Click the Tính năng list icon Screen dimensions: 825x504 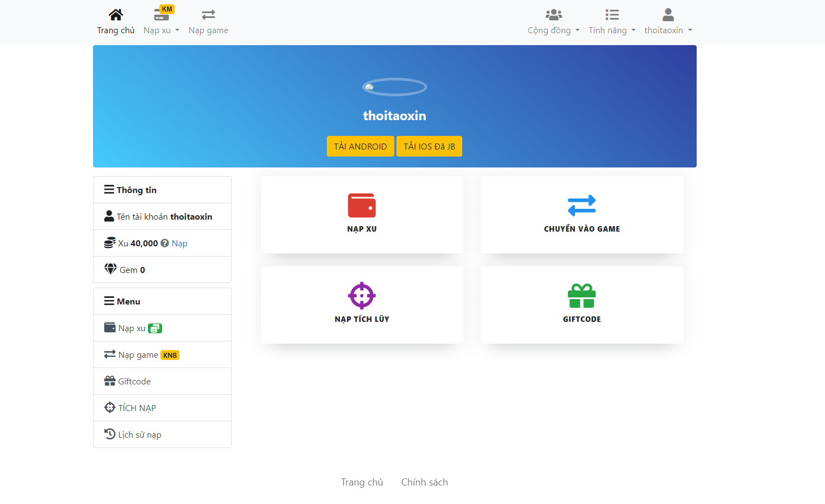(612, 15)
